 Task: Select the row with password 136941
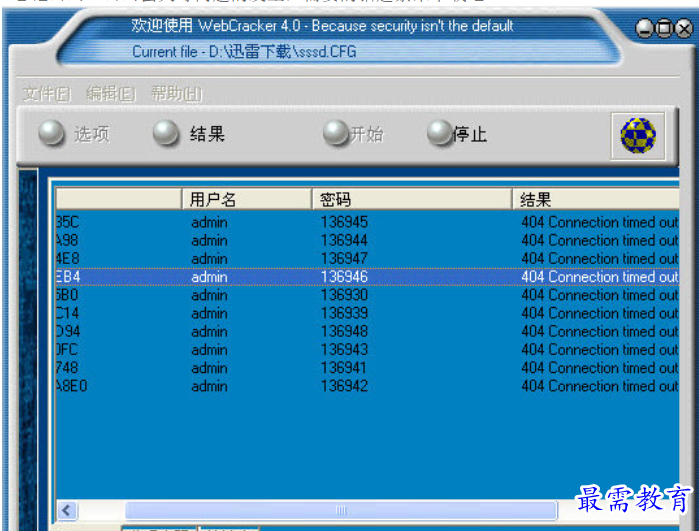click(x=367, y=368)
